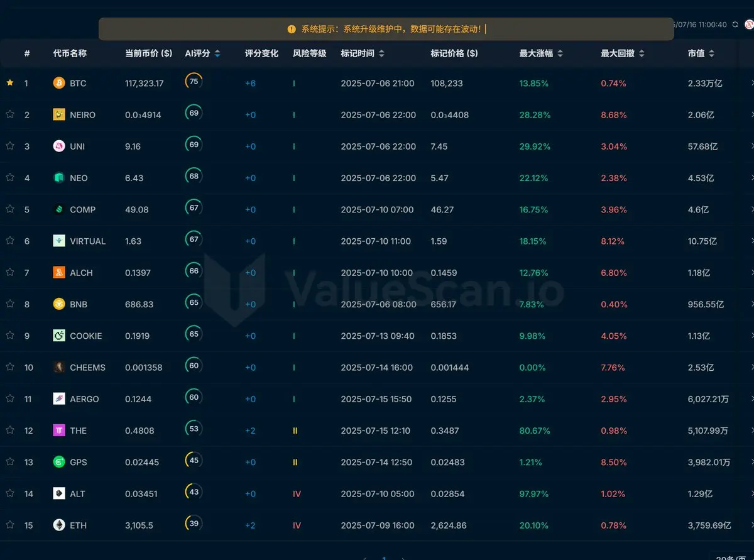Click the AERGO coin logo

tap(59, 398)
